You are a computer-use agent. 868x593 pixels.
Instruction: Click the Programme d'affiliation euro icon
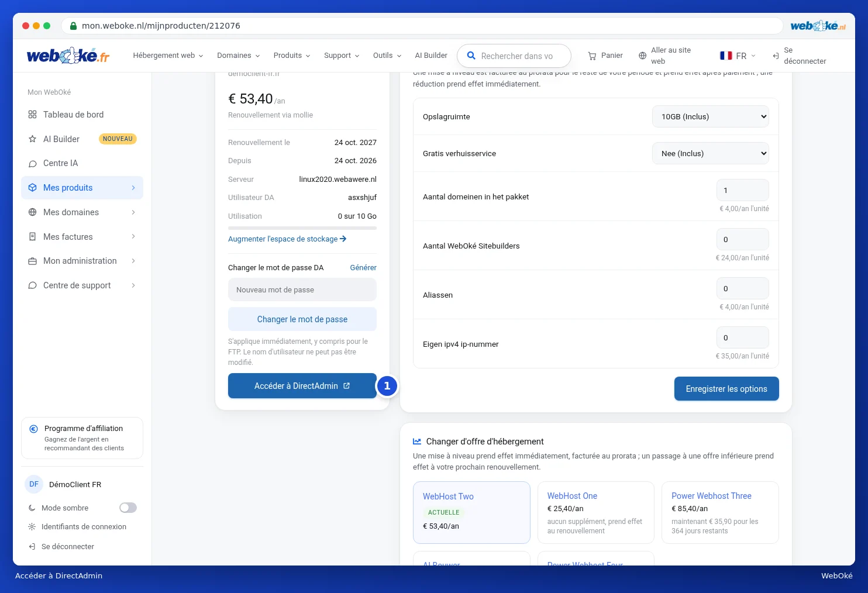[34, 429]
